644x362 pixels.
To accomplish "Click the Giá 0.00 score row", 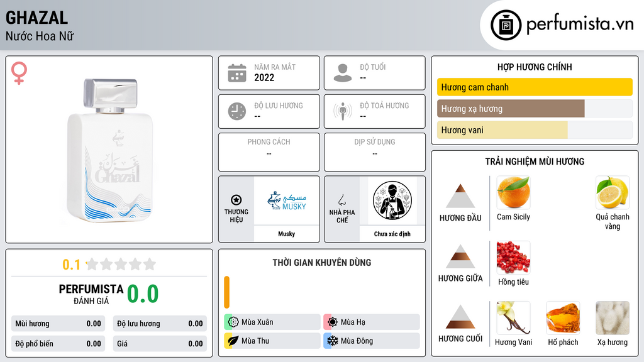I will (x=160, y=344).
